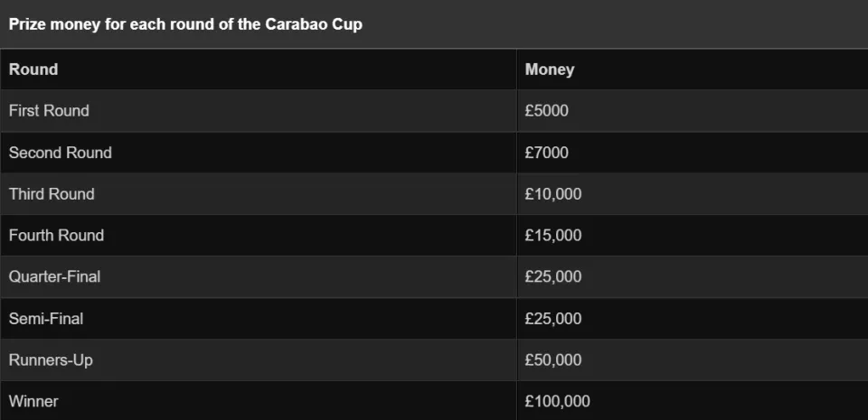This screenshot has width=868, height=420.
Task: Click the £15,000 amount
Action: pos(553,236)
